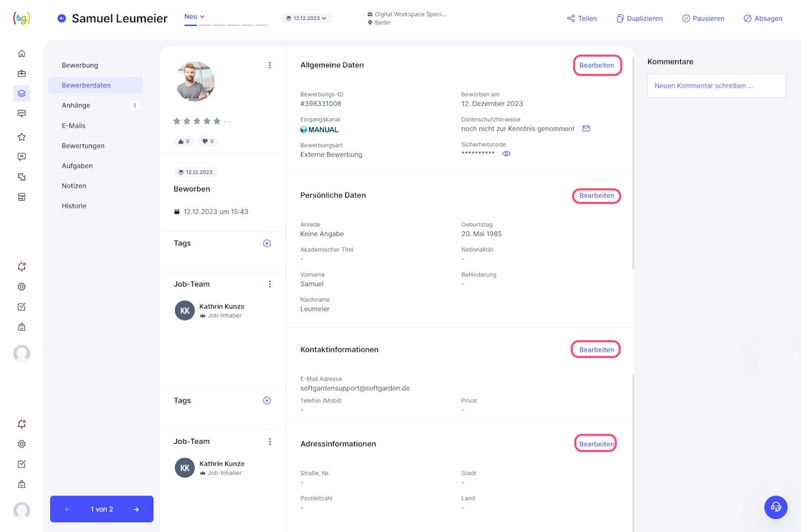The height and width of the screenshot is (532, 801).
Task: Expand the 12.12.2023 date dropdown in the header
Action: coord(307,19)
